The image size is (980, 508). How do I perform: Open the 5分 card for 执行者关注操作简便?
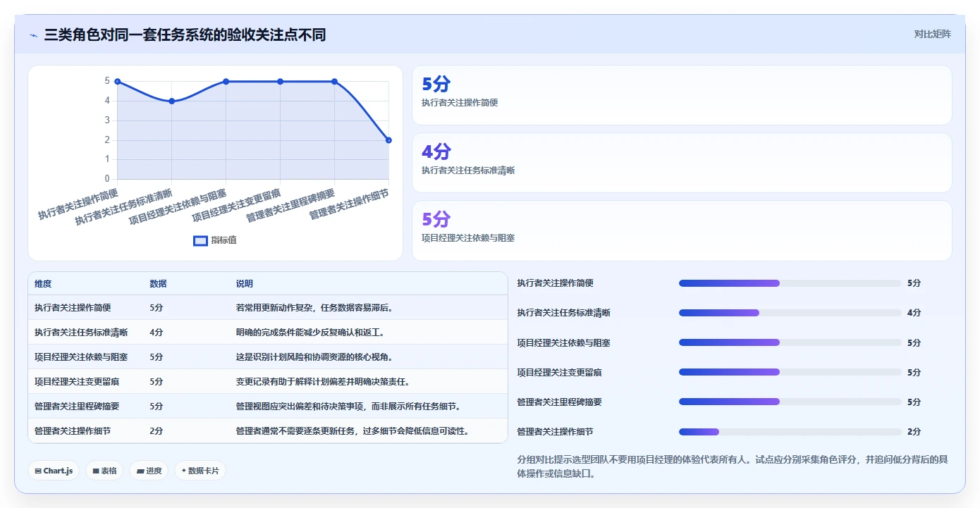[x=682, y=95]
